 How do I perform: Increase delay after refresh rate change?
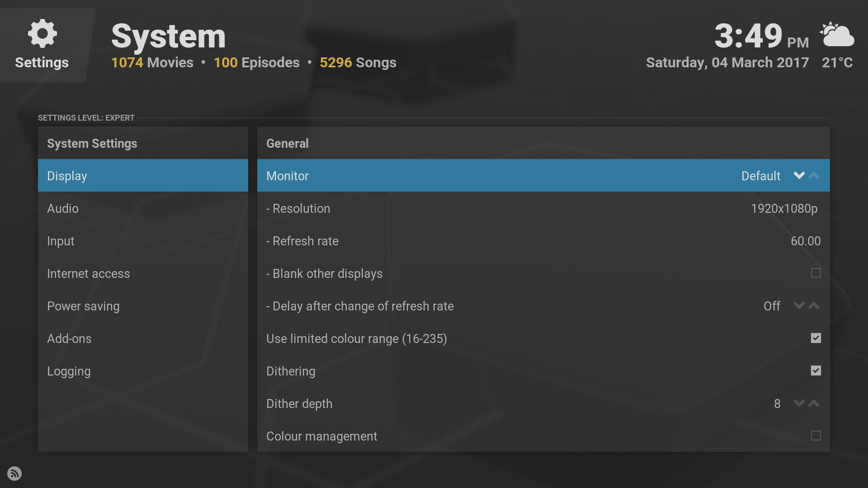pyautogui.click(x=814, y=306)
